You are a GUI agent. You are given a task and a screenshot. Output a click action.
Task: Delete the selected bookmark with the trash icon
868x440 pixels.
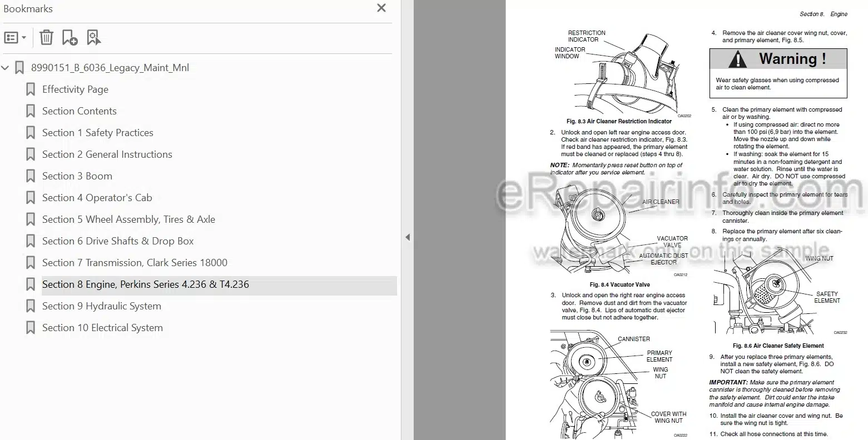(46, 38)
